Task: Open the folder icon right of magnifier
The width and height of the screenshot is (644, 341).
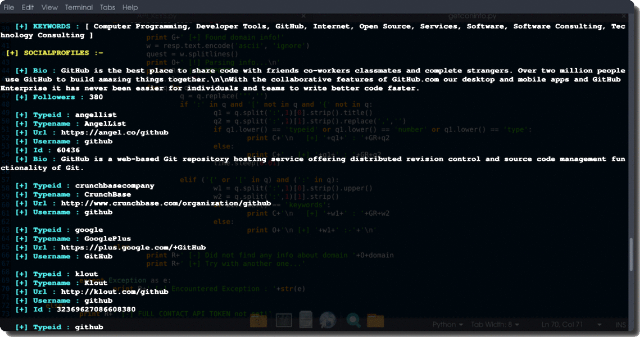Action: tap(375, 321)
